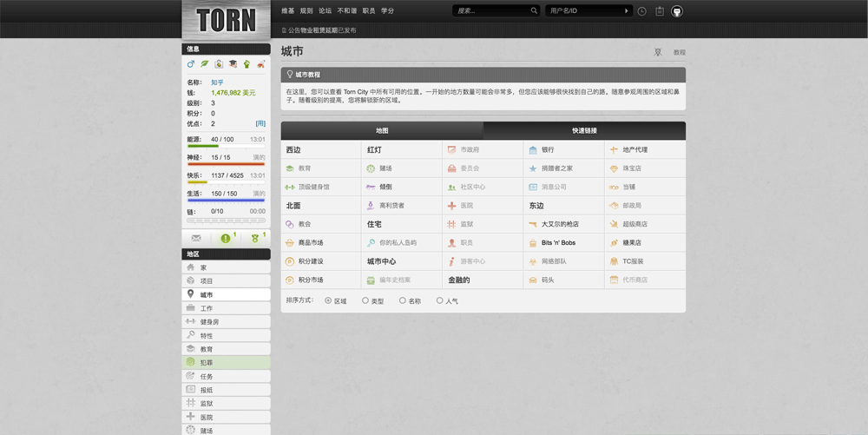This screenshot has height=435, width=868.
Task: Open events exclamation mark icon
Action: click(226, 238)
